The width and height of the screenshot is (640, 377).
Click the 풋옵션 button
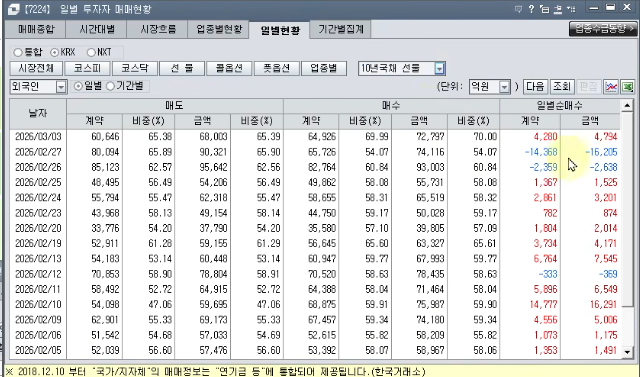[277, 68]
